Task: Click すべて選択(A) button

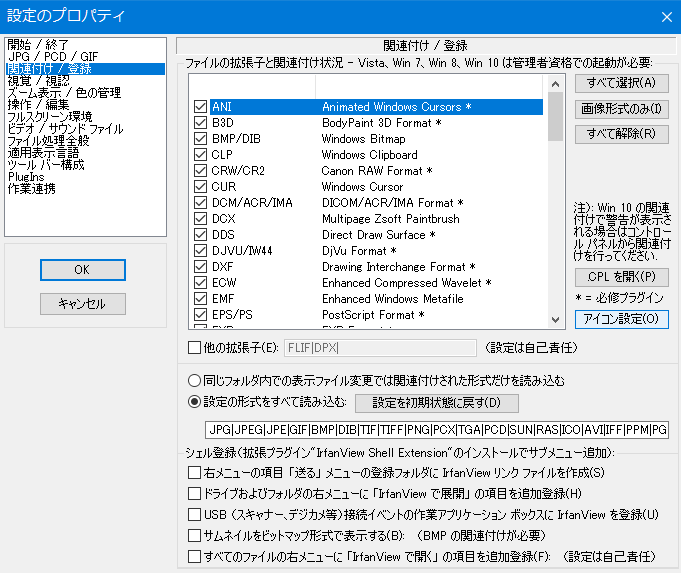Action: (x=621, y=83)
